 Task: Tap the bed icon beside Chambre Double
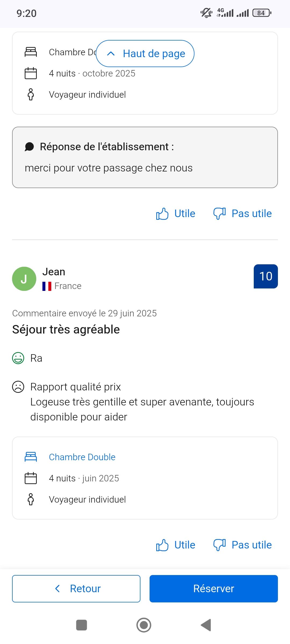pos(31,457)
